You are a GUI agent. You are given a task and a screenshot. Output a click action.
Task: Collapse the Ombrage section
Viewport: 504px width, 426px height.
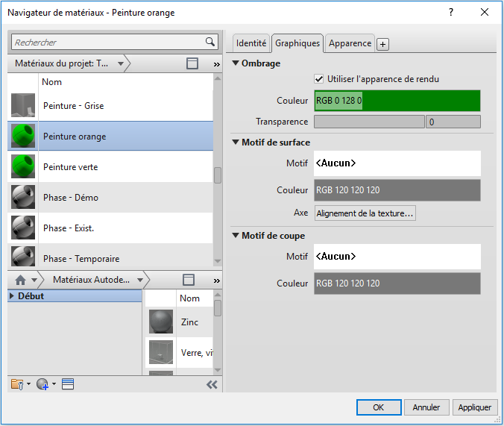(x=236, y=63)
